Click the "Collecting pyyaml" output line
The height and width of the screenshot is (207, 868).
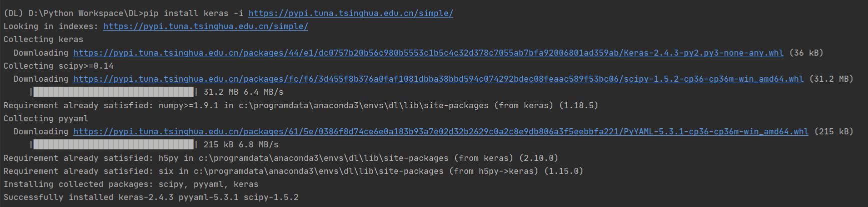pos(46,119)
